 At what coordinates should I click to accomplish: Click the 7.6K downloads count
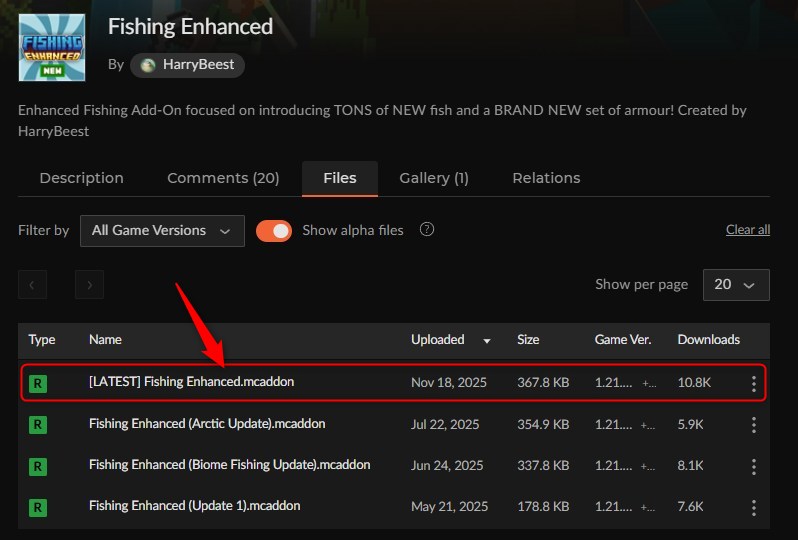[x=691, y=507]
